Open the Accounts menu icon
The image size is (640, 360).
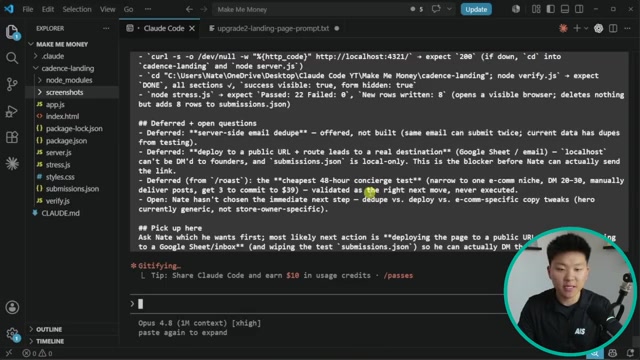point(12,307)
